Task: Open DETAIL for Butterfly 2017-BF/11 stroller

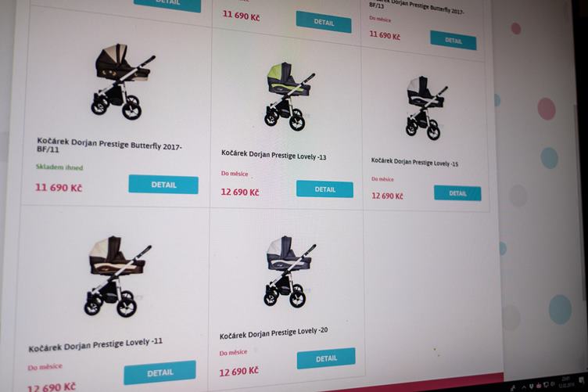Action: click(163, 184)
